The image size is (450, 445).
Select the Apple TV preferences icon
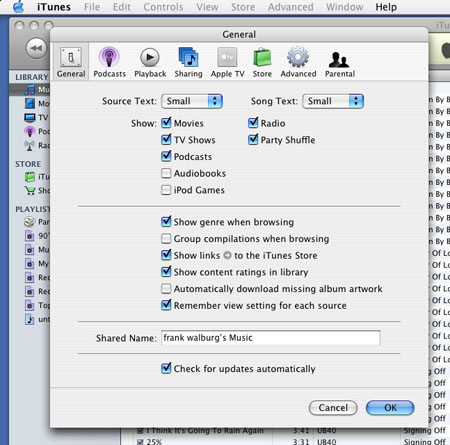point(227,62)
